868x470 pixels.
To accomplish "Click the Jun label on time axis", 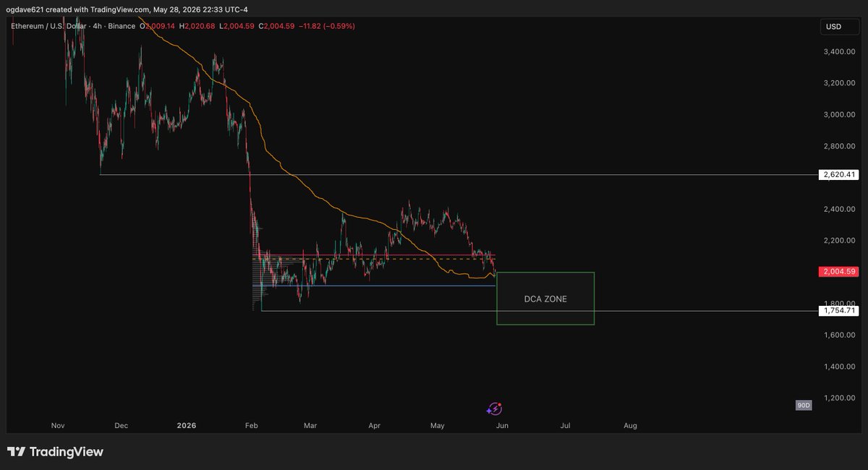I will 502,426.
